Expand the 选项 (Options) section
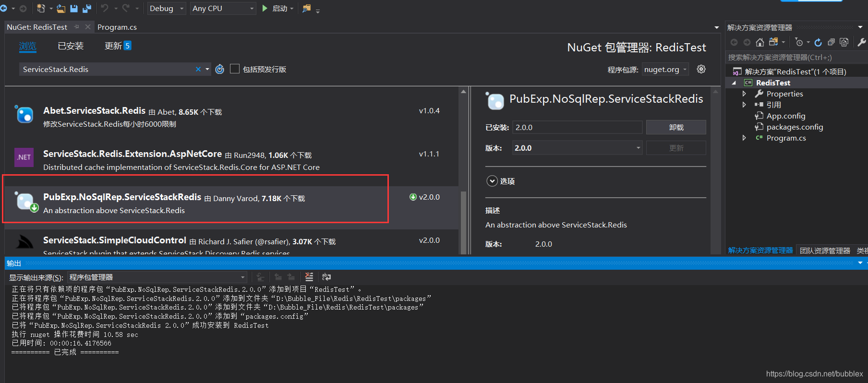Screen dimensions: 868x383 pos(492,181)
